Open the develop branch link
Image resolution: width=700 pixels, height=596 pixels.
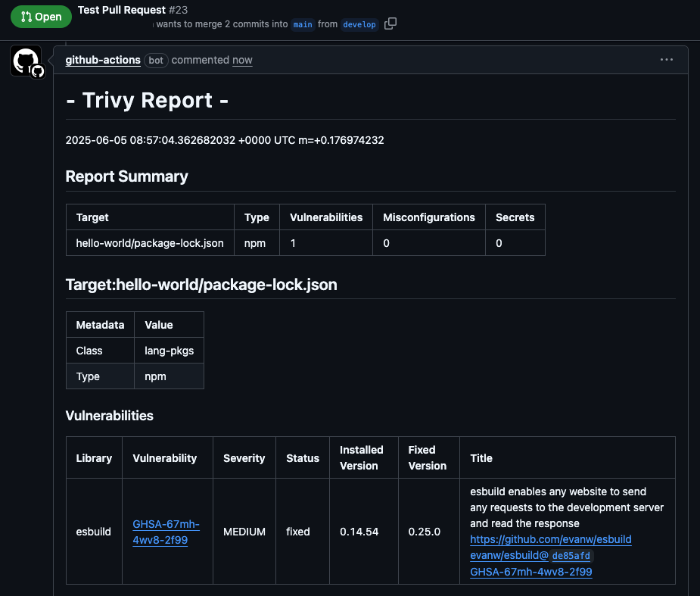359,24
